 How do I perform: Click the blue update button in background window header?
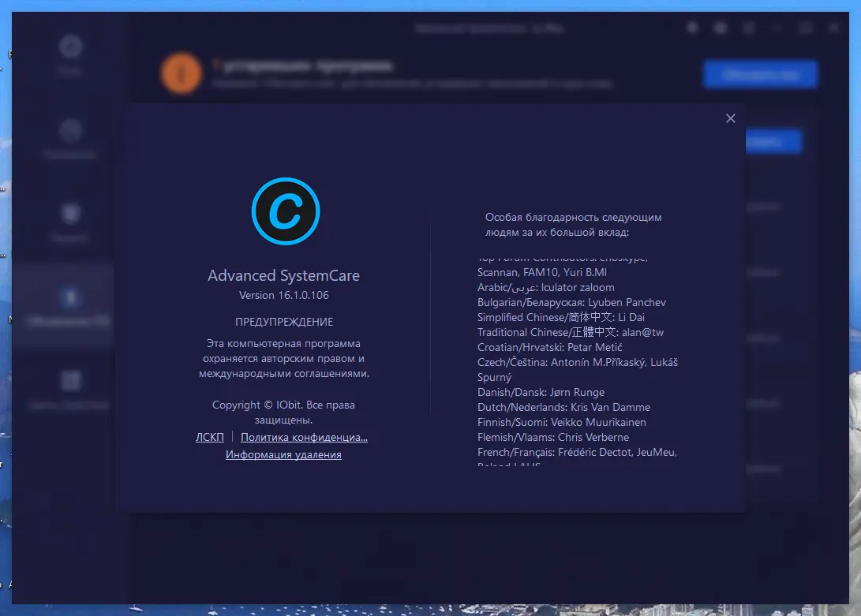point(760,75)
